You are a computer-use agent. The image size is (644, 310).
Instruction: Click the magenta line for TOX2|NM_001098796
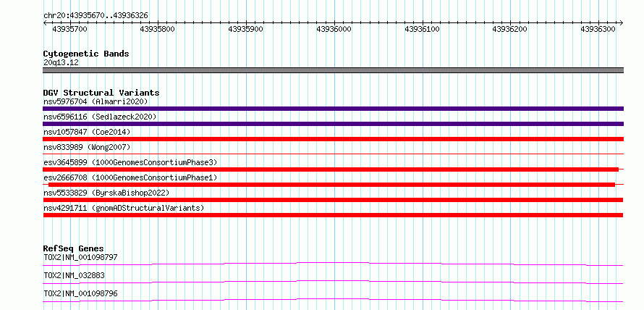[x=333, y=300]
